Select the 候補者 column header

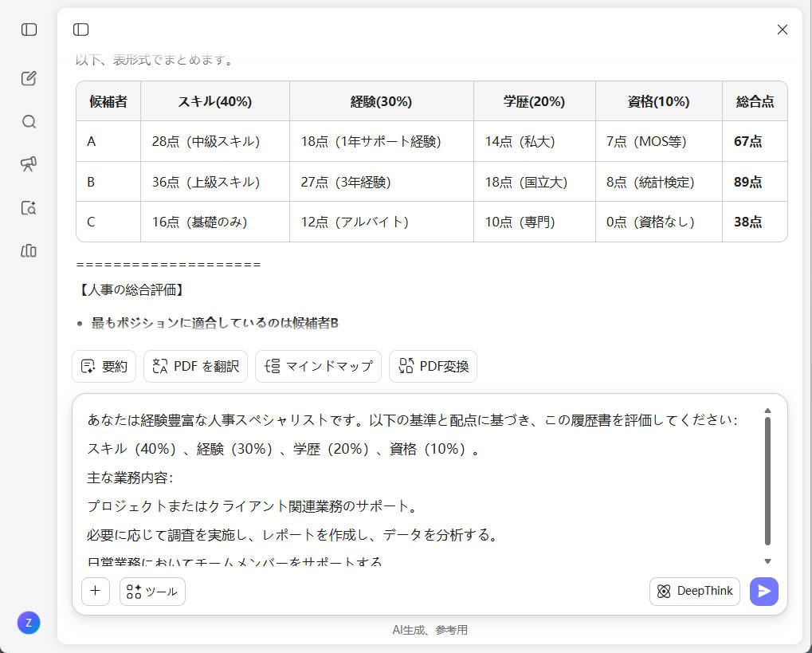tap(108, 101)
